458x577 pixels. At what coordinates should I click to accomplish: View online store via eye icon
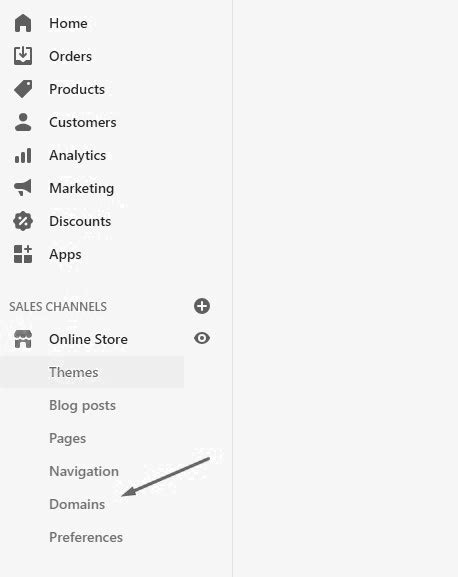pyautogui.click(x=202, y=338)
